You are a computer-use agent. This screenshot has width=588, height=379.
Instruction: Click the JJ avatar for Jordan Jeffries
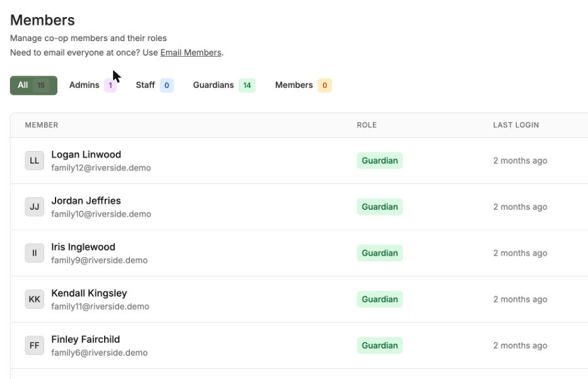point(35,207)
